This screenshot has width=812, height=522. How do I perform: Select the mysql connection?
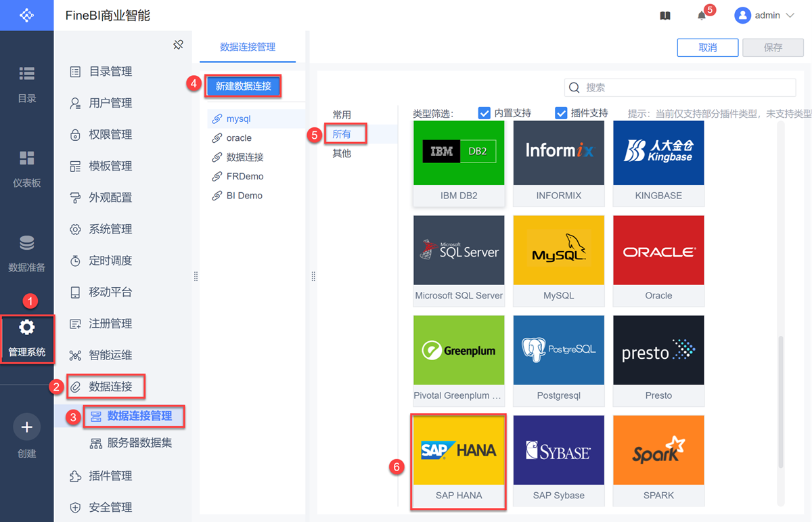pos(256,118)
